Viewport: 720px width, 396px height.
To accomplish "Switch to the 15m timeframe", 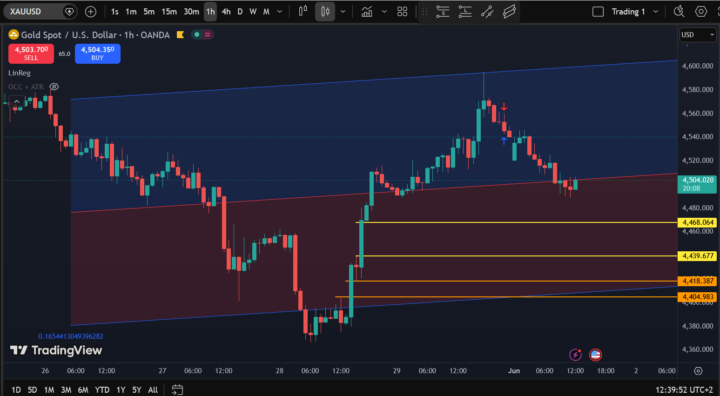I will coord(169,12).
